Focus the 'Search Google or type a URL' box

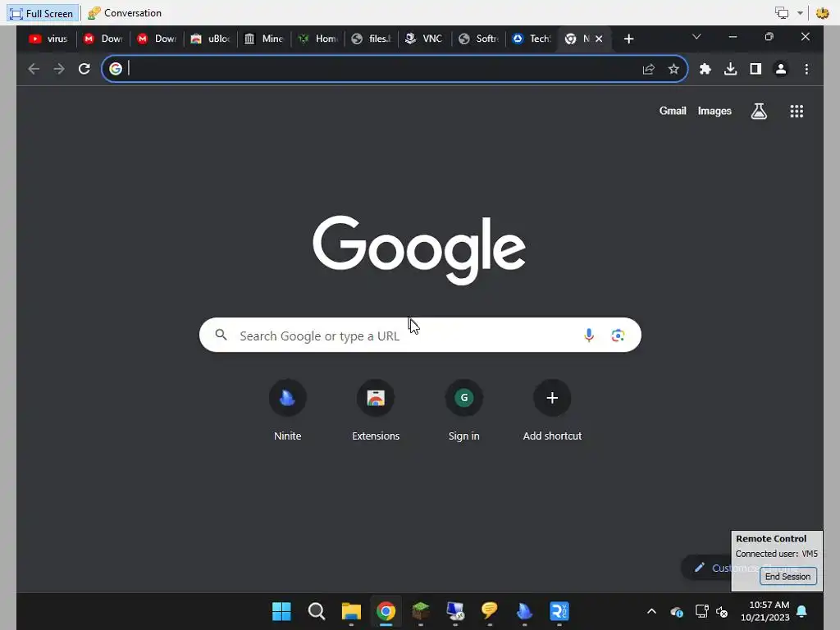tap(420, 335)
